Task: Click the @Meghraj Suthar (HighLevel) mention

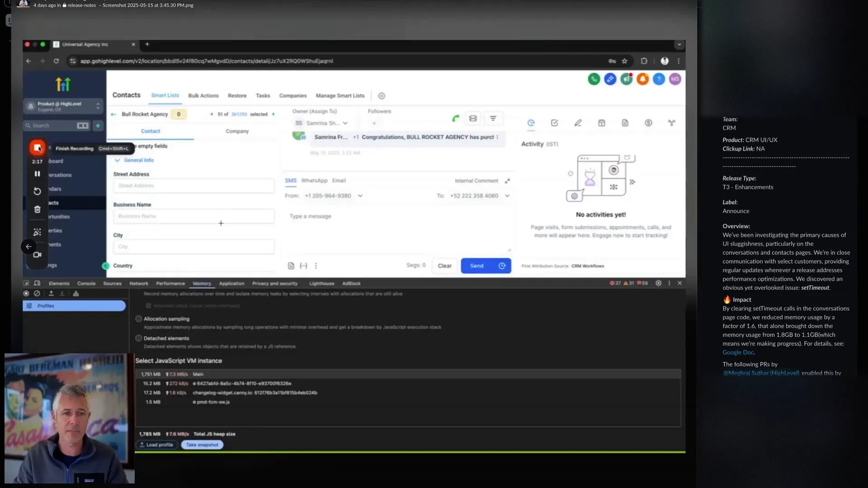Action: [761, 373]
